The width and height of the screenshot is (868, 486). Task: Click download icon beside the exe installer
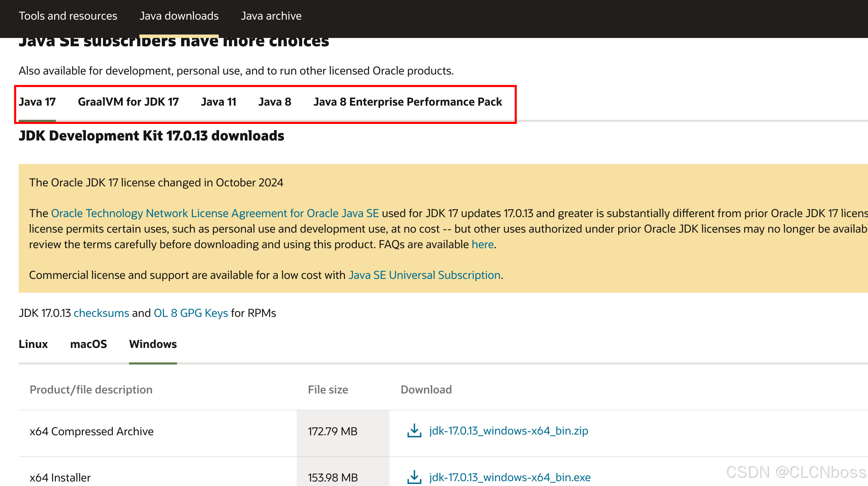pyautogui.click(x=414, y=477)
